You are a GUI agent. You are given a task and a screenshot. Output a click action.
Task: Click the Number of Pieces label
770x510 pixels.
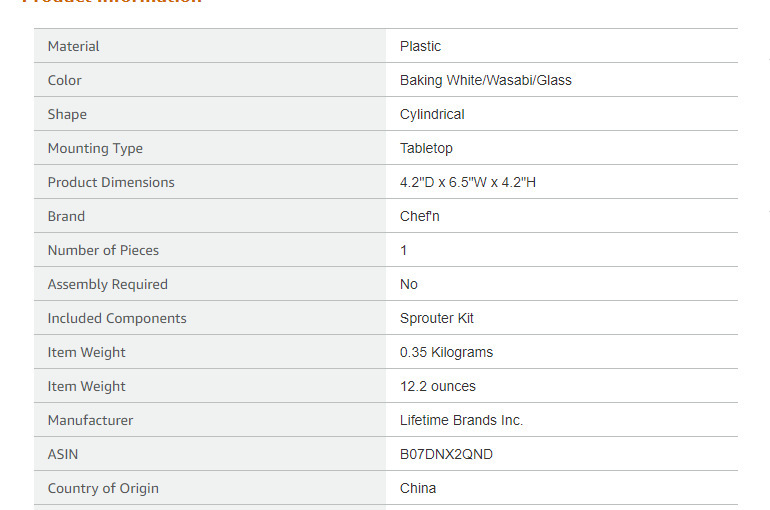[103, 250]
